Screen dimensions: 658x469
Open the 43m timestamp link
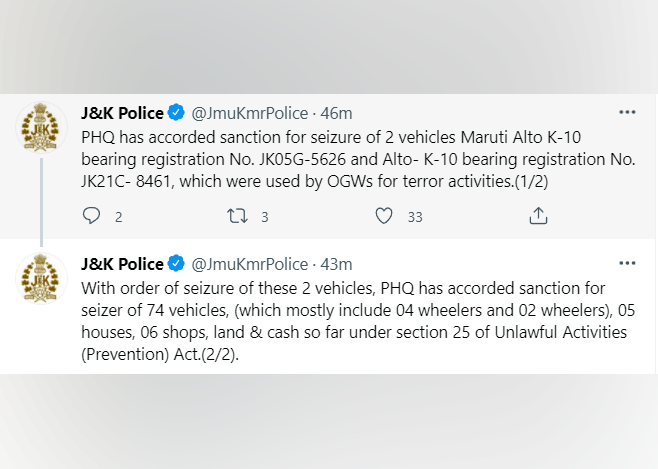(x=336, y=265)
